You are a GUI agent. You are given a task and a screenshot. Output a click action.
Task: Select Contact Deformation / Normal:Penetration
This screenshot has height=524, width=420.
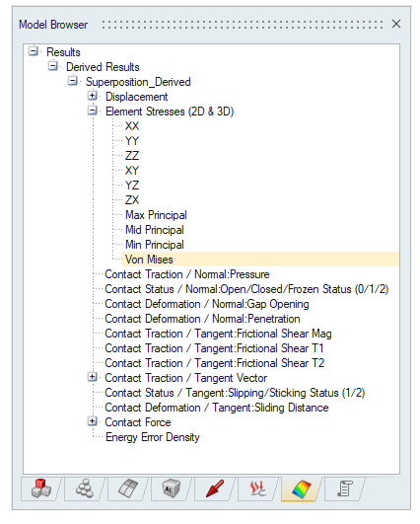[x=202, y=319]
